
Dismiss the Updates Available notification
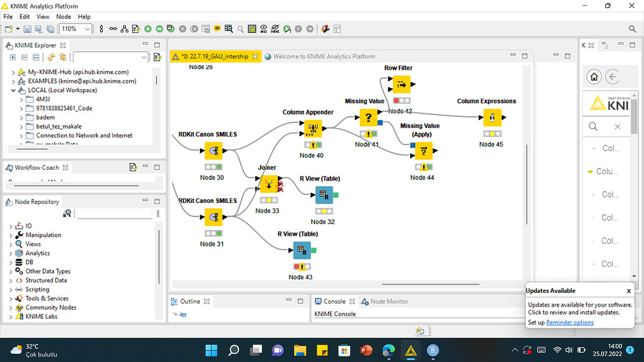click(628, 290)
